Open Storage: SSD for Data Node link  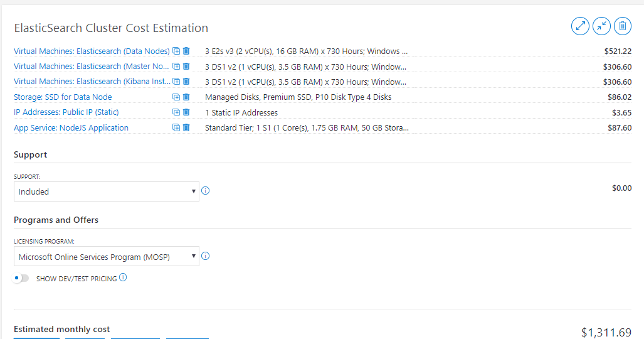coord(63,97)
